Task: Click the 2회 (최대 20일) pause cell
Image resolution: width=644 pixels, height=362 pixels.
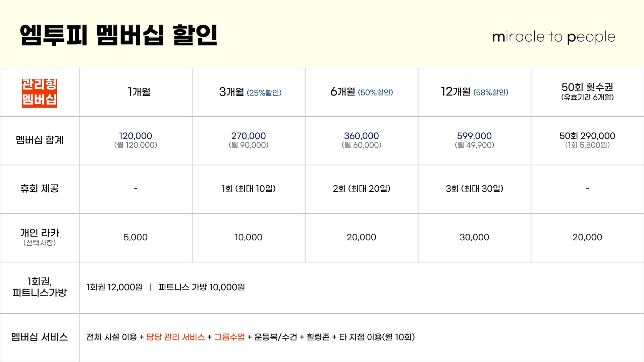Action: 361,189
